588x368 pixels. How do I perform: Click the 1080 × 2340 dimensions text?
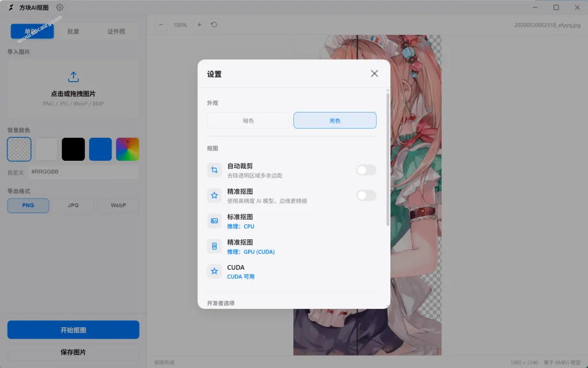[524, 362]
